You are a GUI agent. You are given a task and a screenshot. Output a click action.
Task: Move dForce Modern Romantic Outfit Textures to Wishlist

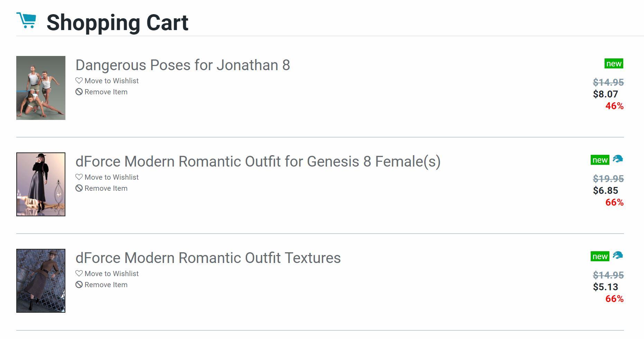tap(111, 274)
